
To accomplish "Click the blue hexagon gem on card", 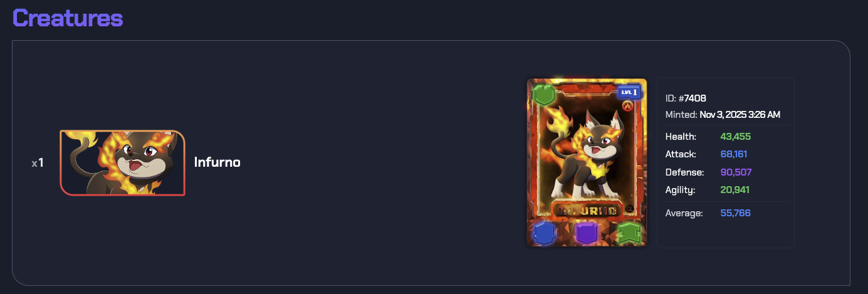I will 544,233.
